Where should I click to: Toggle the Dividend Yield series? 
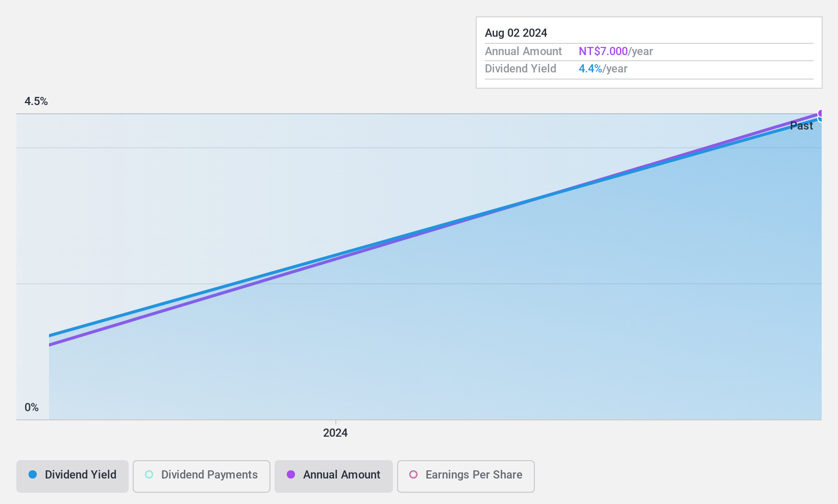coord(72,476)
